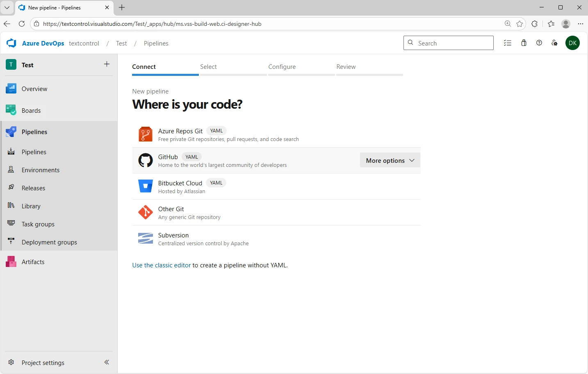Viewport: 588px width, 374px height.
Task: Open the Releases page
Action: coord(34,188)
